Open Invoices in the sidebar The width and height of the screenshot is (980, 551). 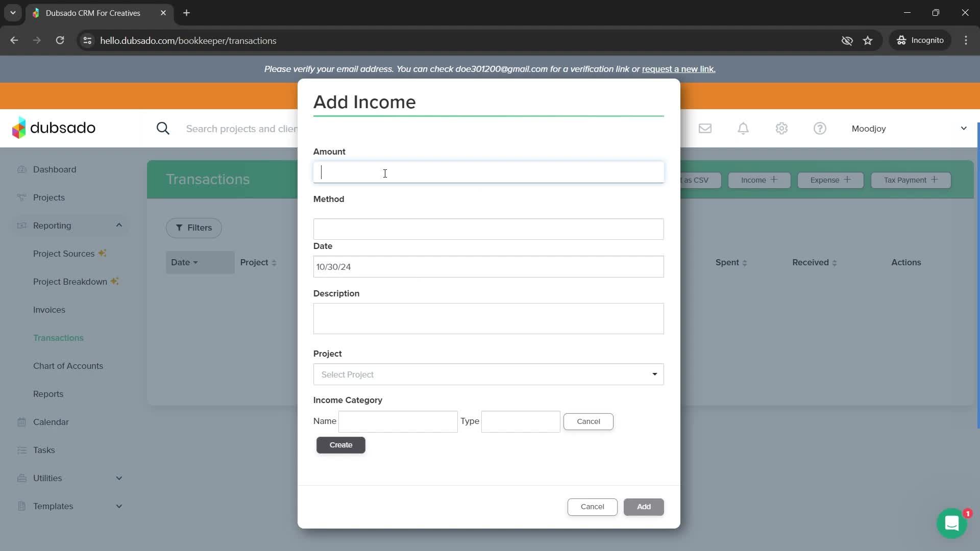click(49, 310)
